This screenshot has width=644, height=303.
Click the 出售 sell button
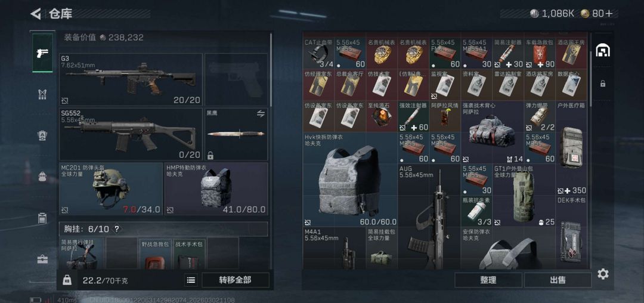coord(558,280)
